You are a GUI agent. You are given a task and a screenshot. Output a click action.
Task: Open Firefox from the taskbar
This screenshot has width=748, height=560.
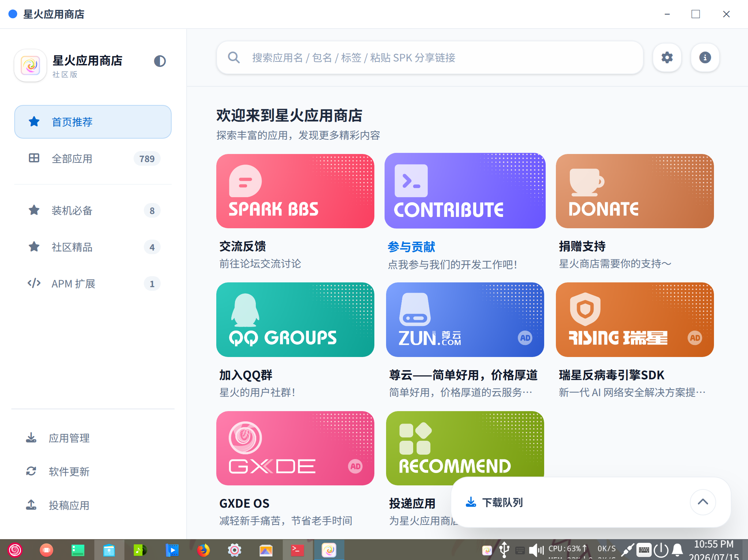click(x=203, y=550)
